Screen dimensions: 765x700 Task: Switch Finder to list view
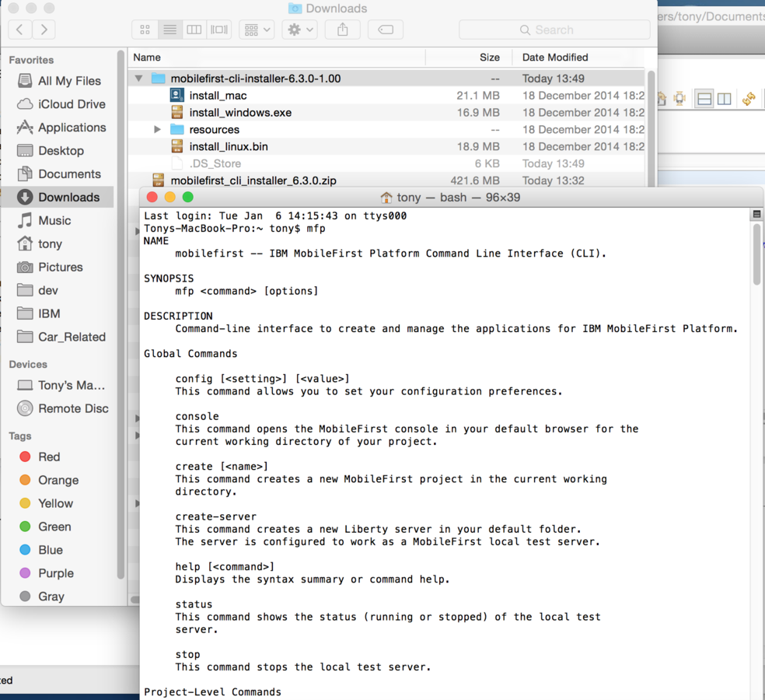pos(169,30)
